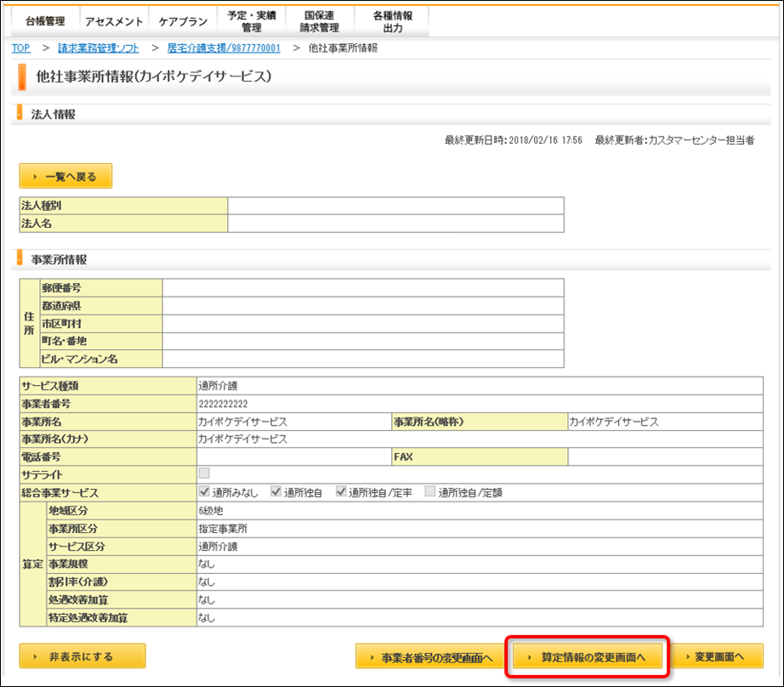Click the 通所介護 value in サービス種類 row
Image resolution: width=784 pixels, height=687 pixels.
click(218, 385)
